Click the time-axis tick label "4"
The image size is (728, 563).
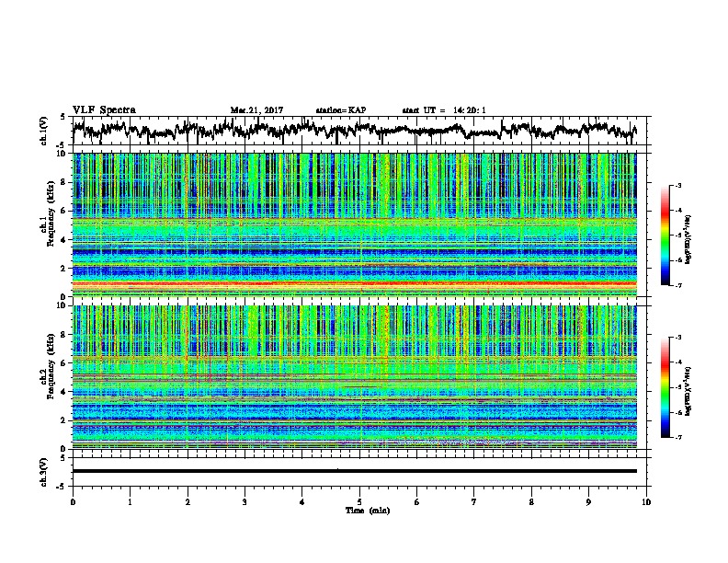pyautogui.click(x=302, y=502)
